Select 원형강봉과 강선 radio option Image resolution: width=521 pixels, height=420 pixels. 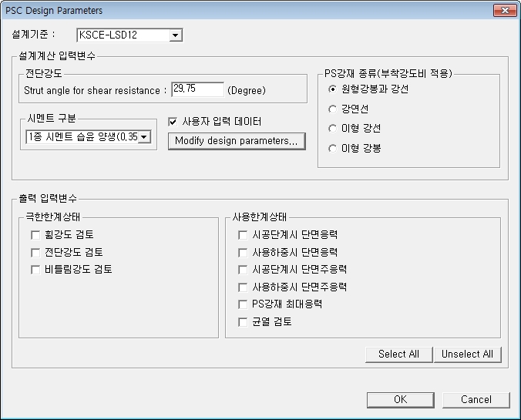click(x=333, y=89)
